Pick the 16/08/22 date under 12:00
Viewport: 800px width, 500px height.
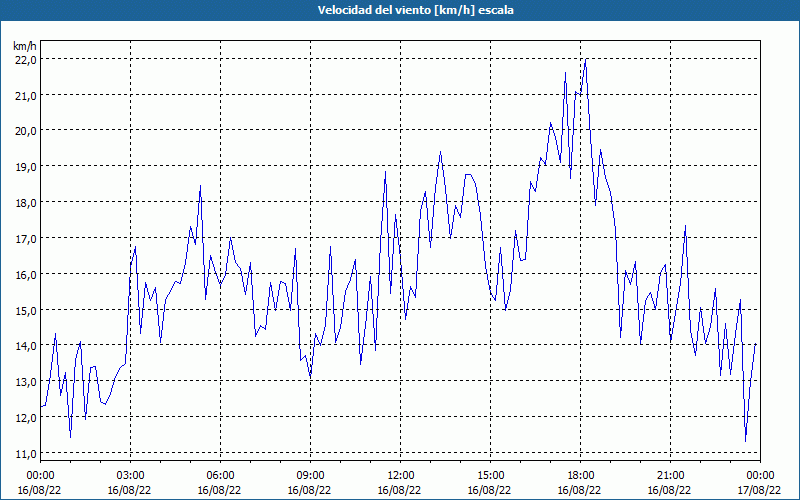(x=400, y=490)
